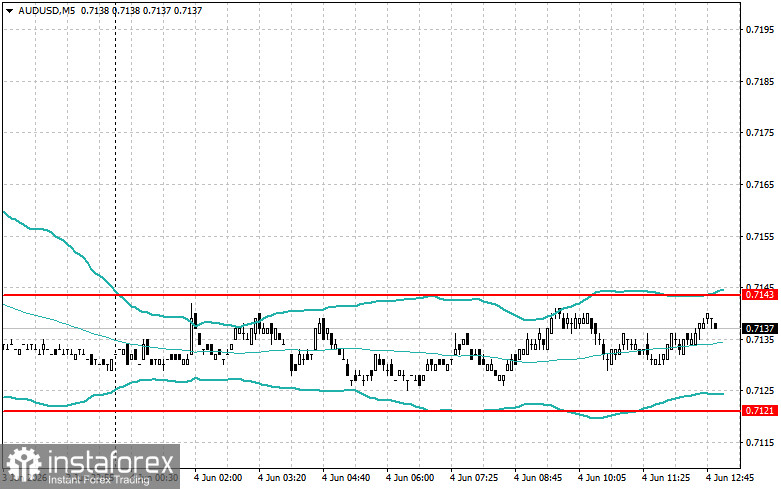Image resolution: width=781 pixels, height=489 pixels.
Task: Click the 4 Jun 07:25 time label
Action: [x=474, y=478]
